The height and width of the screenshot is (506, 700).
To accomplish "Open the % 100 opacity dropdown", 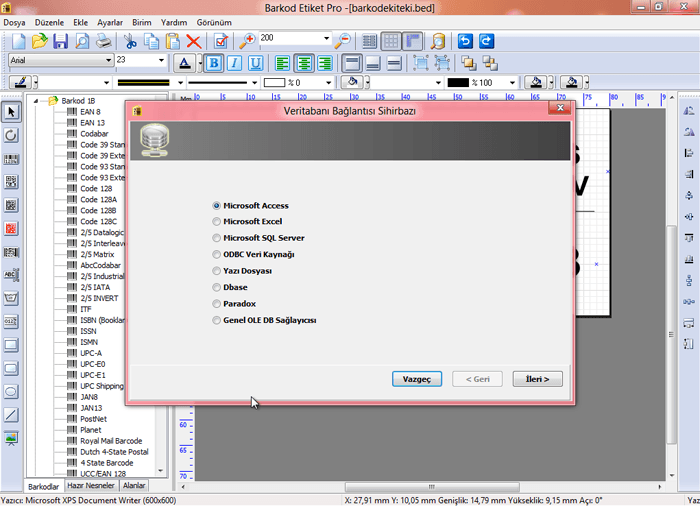I will (512, 83).
